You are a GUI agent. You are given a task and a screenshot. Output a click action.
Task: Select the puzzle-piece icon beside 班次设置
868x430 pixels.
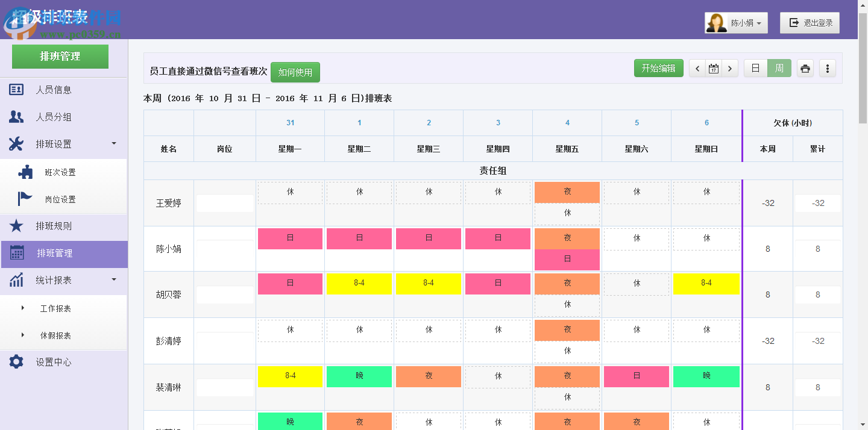click(x=26, y=172)
